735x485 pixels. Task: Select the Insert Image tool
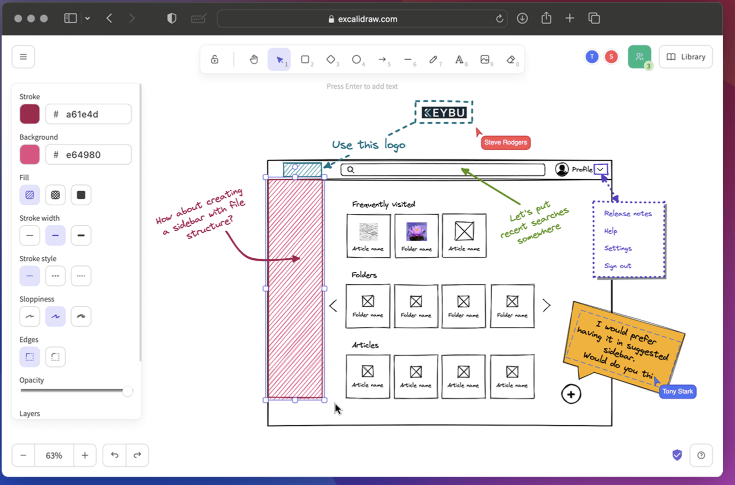point(485,60)
